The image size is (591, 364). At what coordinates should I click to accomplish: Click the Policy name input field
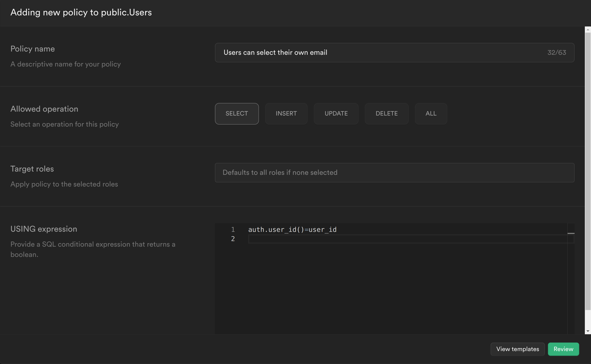pyautogui.click(x=381, y=53)
